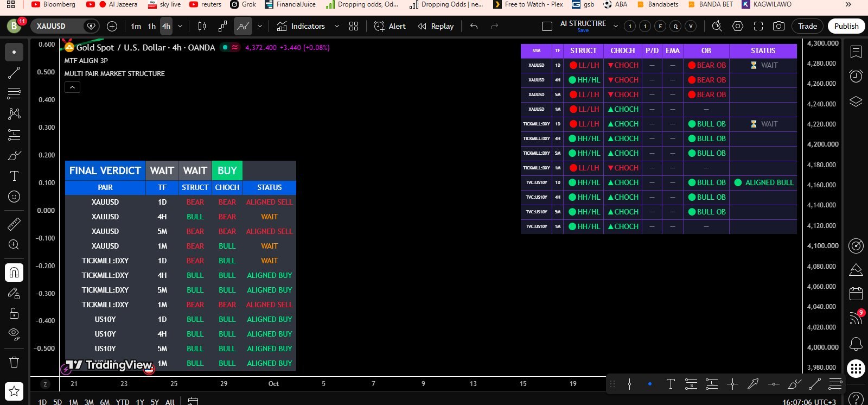Open the indicator templates grid icon
This screenshot has height=405, width=868.
pos(354,26)
